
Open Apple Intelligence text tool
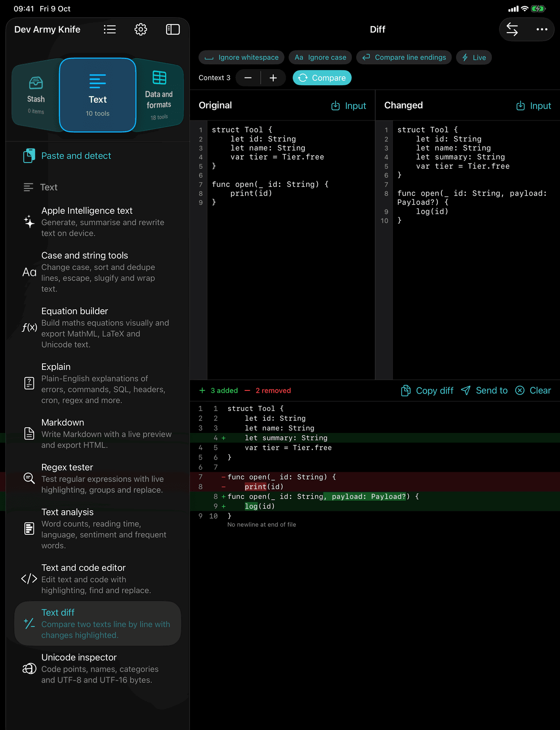point(98,222)
